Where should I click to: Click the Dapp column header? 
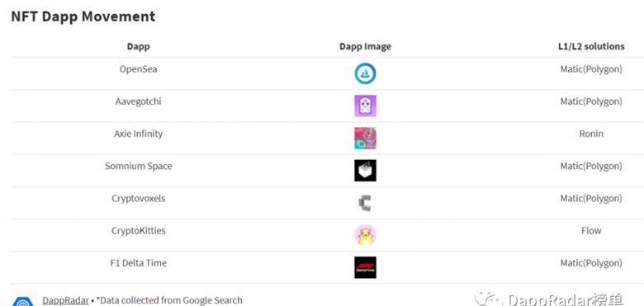139,46
